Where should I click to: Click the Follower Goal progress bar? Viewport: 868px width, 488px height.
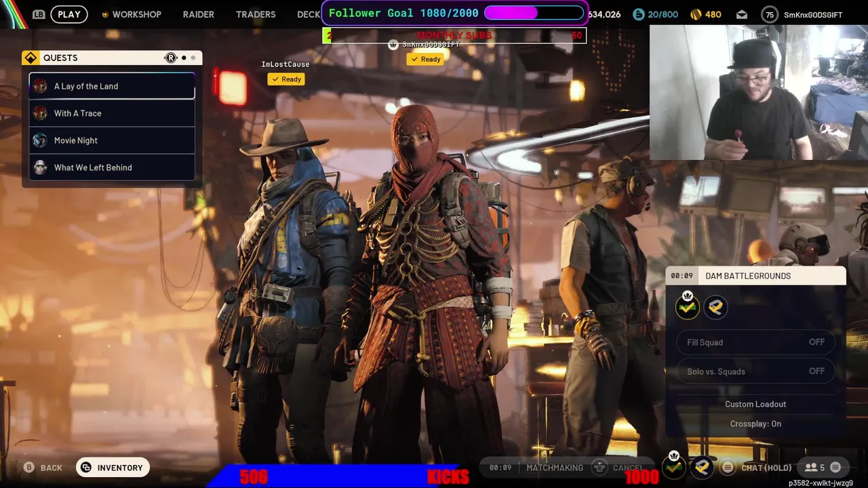534,13
